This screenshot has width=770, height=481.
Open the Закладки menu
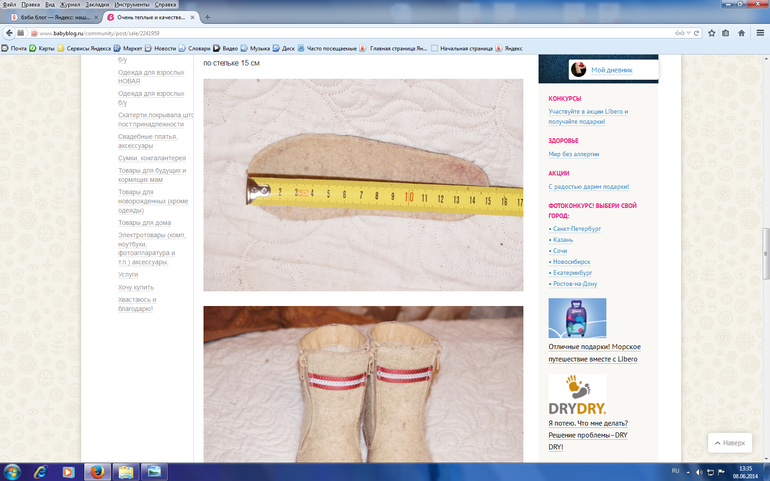(x=97, y=4)
